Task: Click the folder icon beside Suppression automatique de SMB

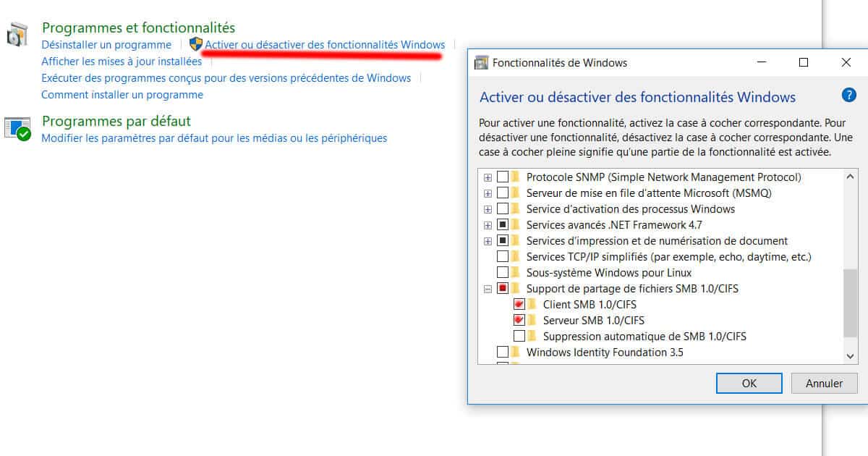Action: 532,336
